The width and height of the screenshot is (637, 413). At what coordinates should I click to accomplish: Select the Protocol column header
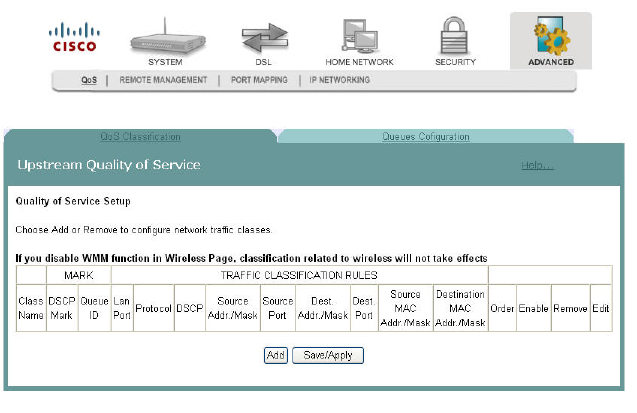(154, 308)
